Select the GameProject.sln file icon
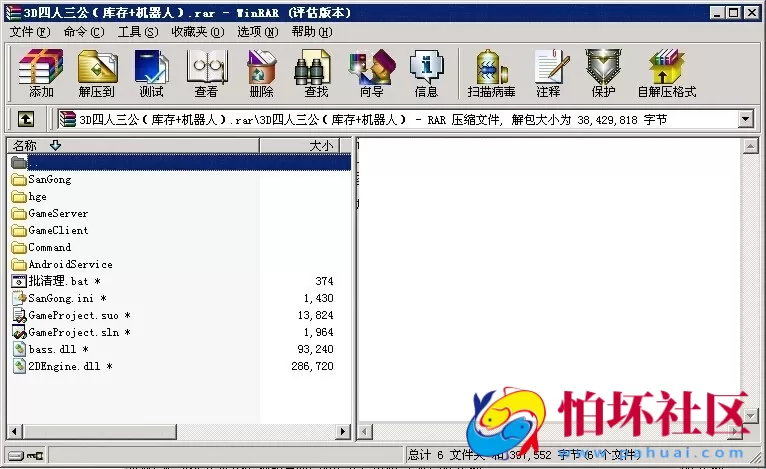The image size is (766, 469). (x=19, y=332)
